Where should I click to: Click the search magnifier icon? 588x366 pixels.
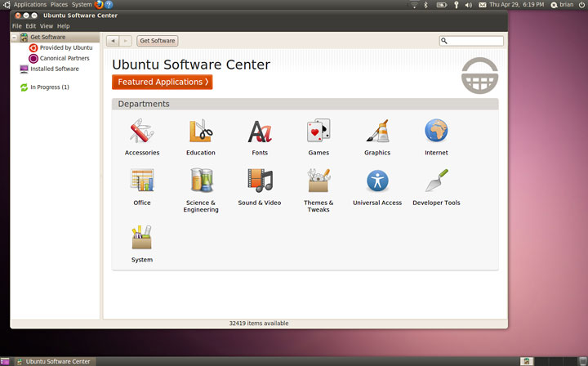pyautogui.click(x=444, y=41)
